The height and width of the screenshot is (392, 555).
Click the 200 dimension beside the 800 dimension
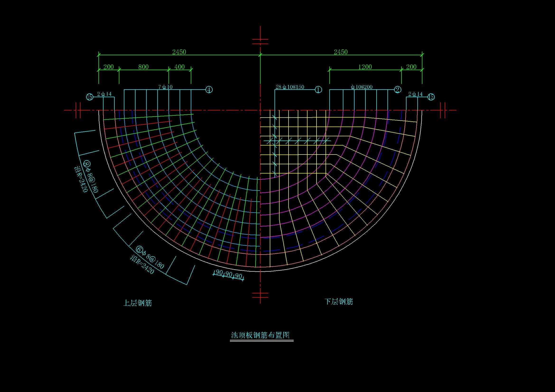point(108,67)
